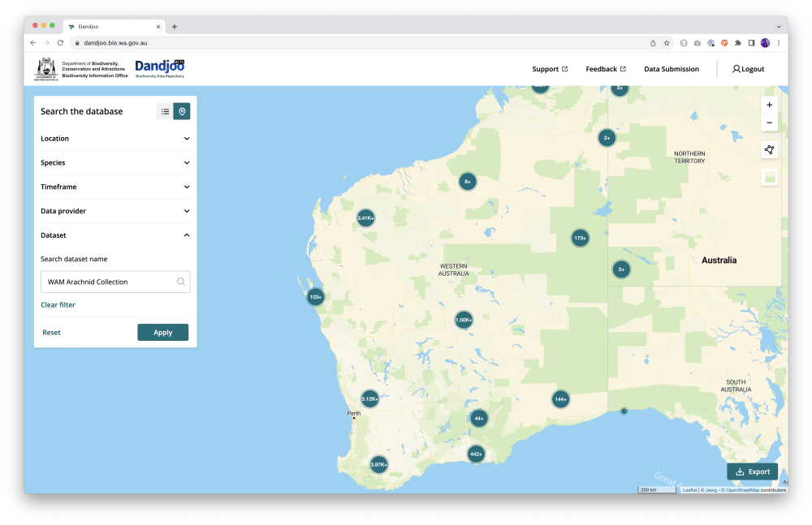Viewport: 812px width, 525px height.
Task: Click the WA Government crest logo
Action: (x=46, y=69)
